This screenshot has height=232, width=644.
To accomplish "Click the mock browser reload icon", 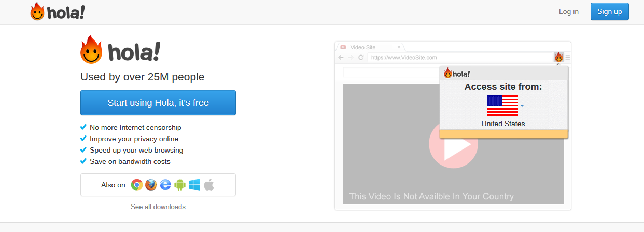I will (361, 57).
